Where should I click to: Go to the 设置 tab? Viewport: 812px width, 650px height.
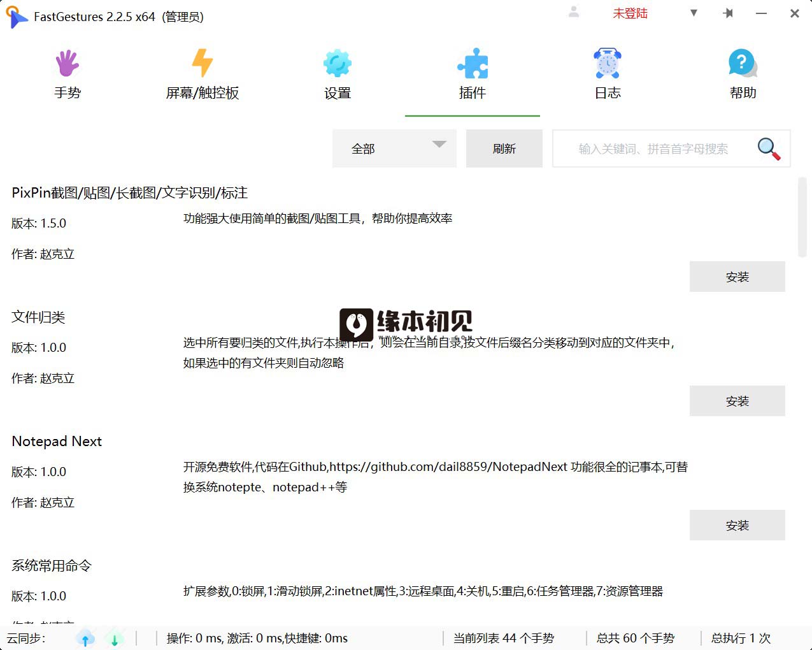(338, 75)
